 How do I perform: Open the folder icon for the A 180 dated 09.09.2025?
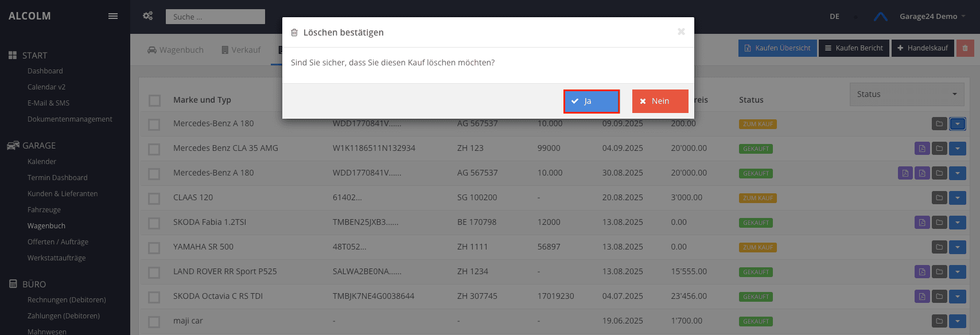point(939,124)
